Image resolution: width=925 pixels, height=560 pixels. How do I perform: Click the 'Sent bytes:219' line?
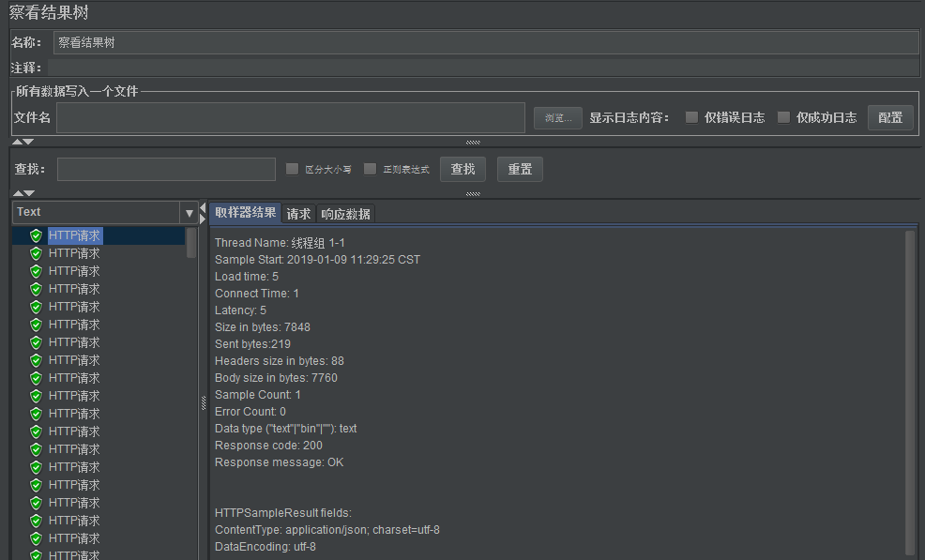click(x=252, y=344)
